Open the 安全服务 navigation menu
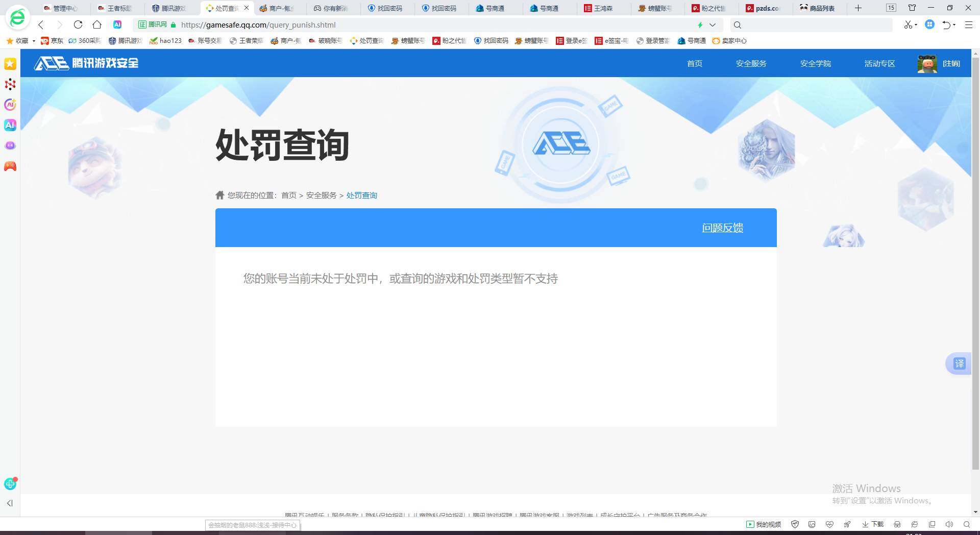Screen dimensions: 980x535 [751, 63]
